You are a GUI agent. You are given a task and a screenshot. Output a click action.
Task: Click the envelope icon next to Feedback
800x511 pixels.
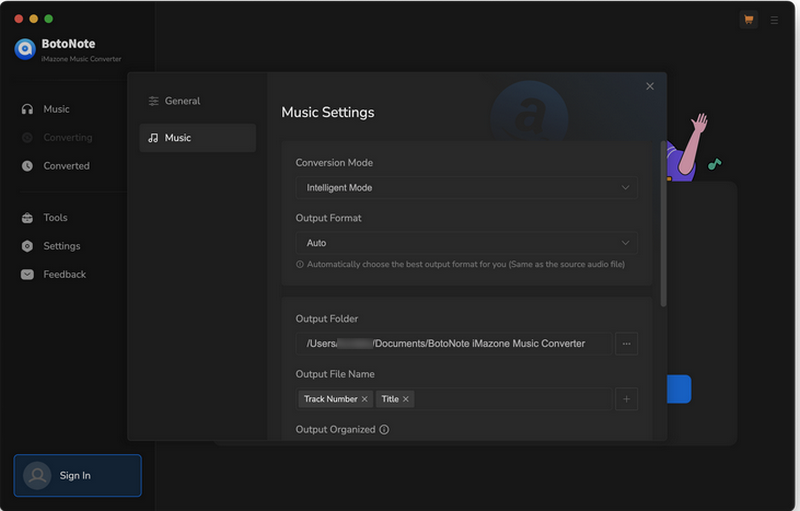point(27,274)
